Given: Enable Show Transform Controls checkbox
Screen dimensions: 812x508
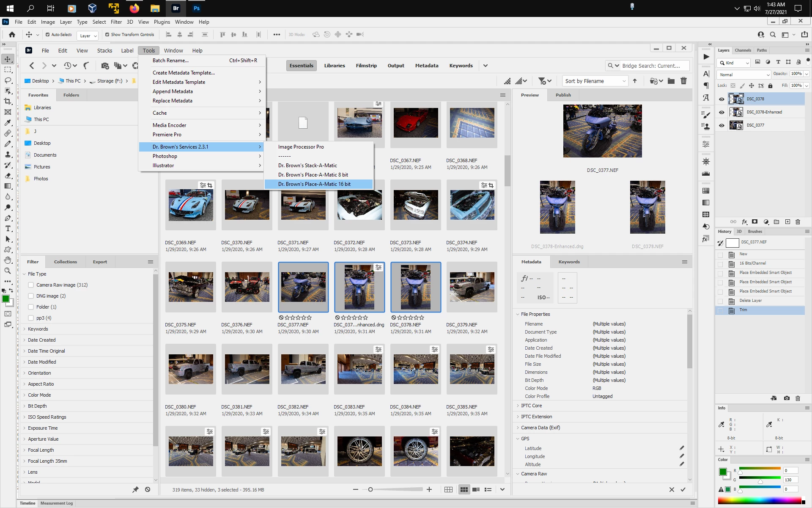Looking at the screenshot, I should pyautogui.click(x=107, y=35).
